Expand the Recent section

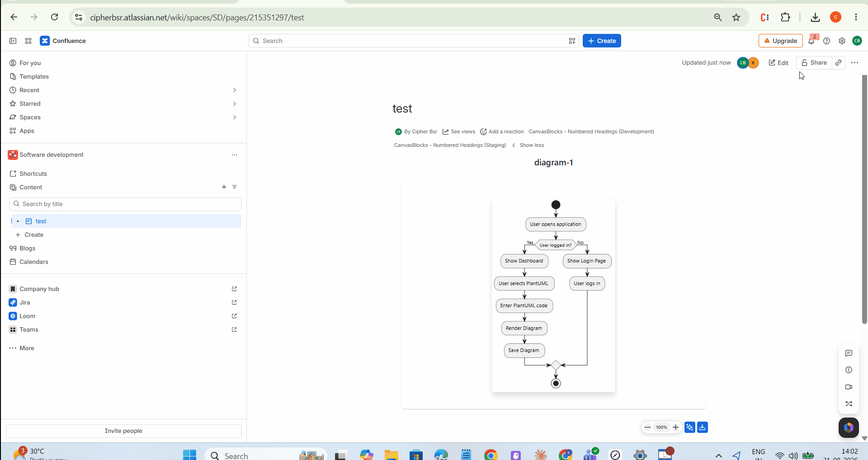234,90
